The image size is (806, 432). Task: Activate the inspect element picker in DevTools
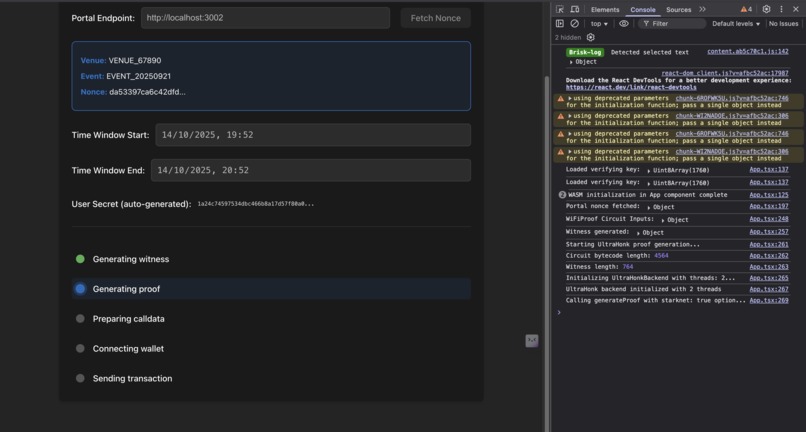[x=560, y=9]
